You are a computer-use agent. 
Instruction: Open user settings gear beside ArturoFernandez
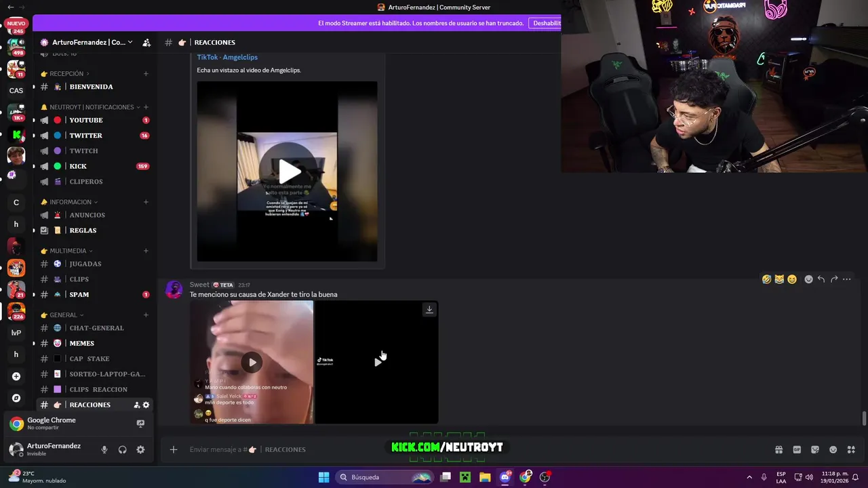pyautogui.click(x=140, y=449)
